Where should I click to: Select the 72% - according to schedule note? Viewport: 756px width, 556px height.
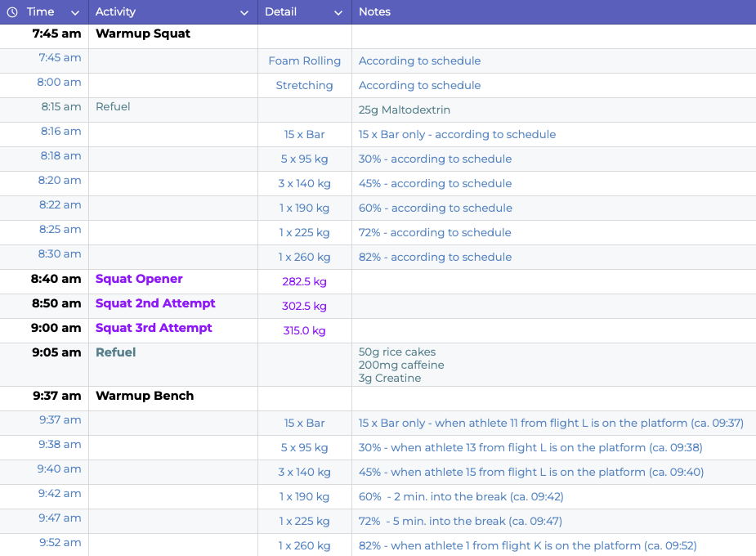[435, 233]
